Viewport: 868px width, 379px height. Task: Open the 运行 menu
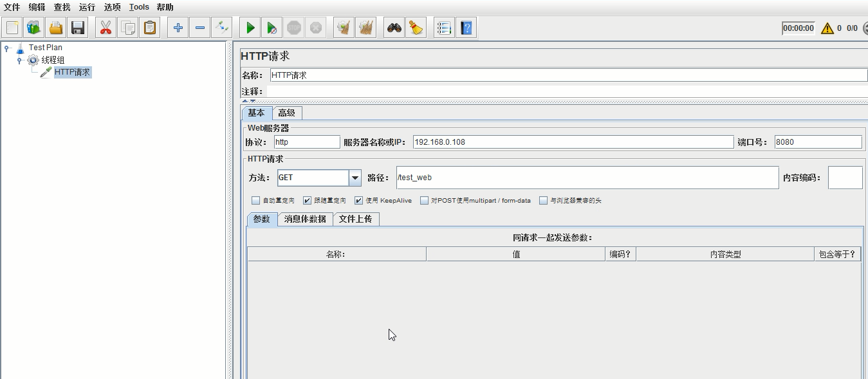click(87, 7)
